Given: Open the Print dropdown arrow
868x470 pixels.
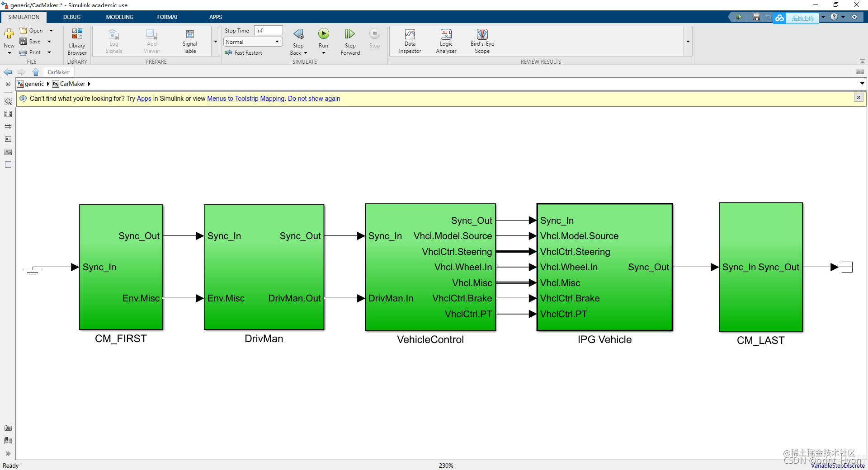Looking at the screenshot, I should (49, 52).
